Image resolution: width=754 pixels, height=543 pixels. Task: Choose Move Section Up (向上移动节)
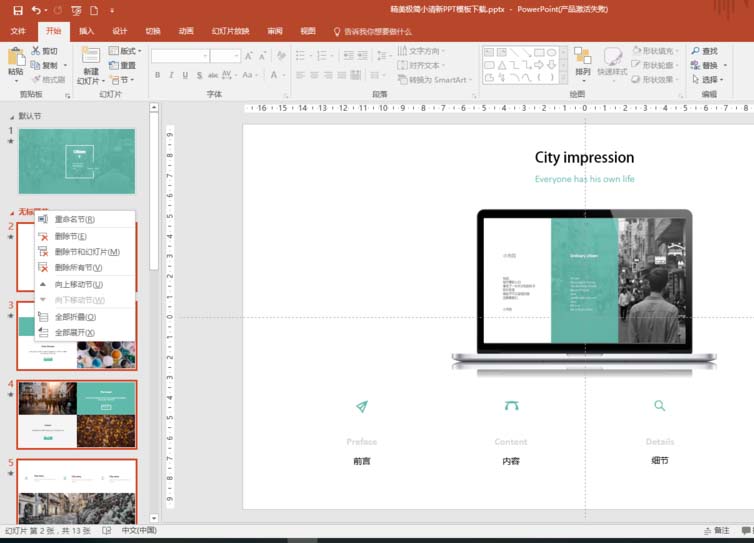click(85, 284)
